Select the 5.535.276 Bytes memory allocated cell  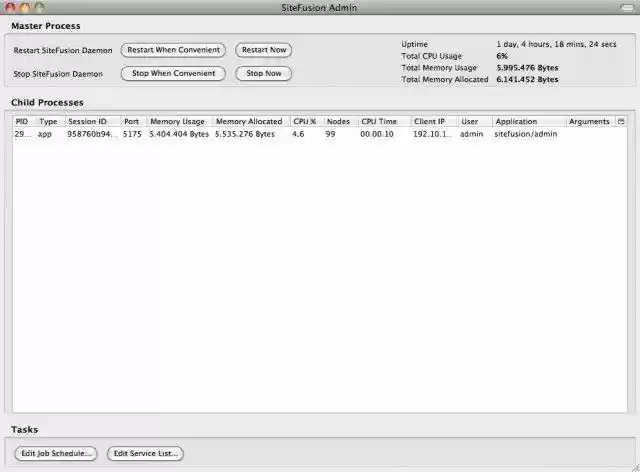point(245,134)
